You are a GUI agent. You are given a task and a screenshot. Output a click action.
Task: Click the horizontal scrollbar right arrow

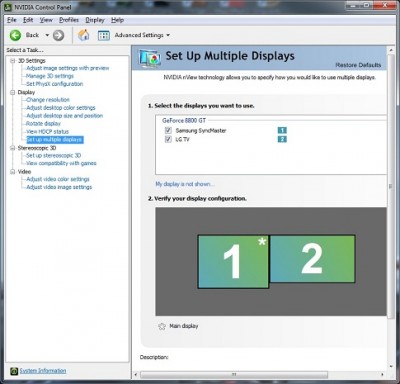pyautogui.click(x=383, y=375)
